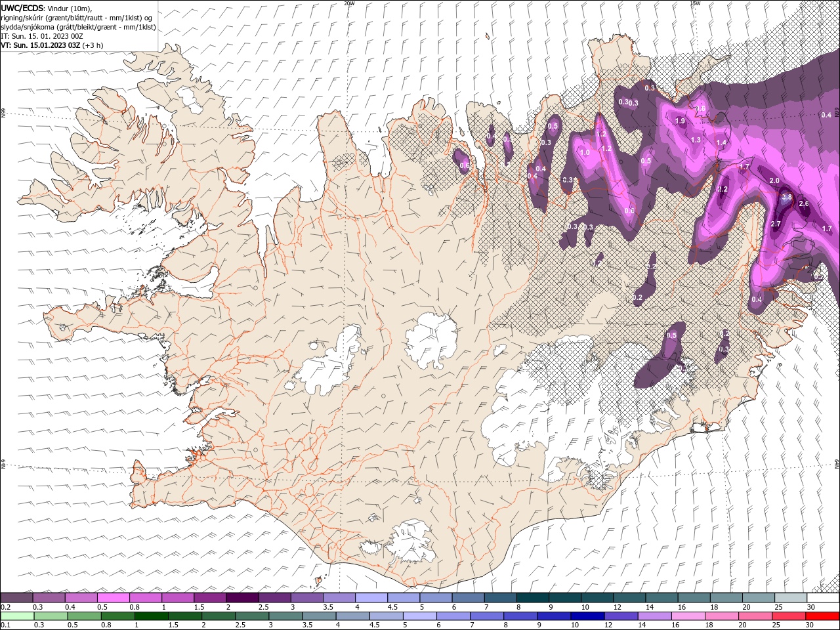This screenshot has width=840, height=630.
Task: Select the darkest green 1–1.5 rain legend swatch
Action: pos(152,616)
